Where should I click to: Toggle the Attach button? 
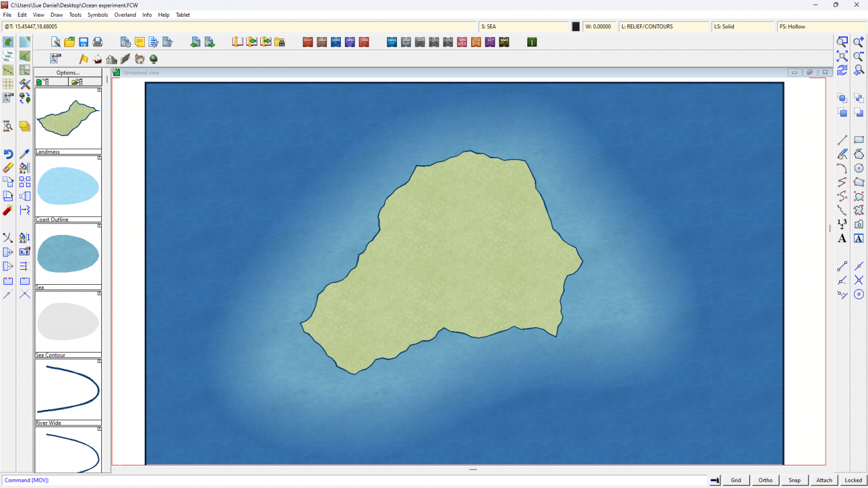point(824,480)
